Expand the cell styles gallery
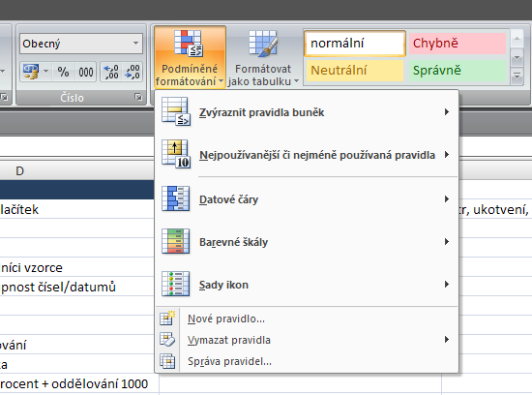Screen dimensions: 532x395 point(517,76)
